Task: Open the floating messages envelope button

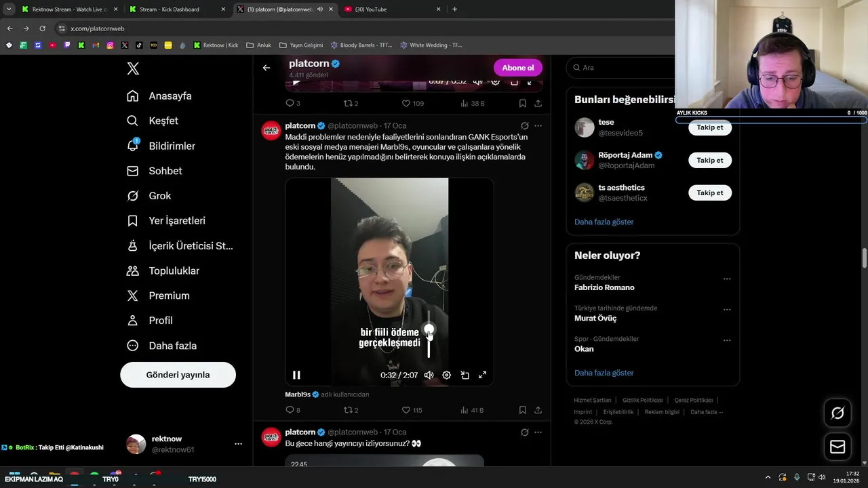Action: click(x=837, y=447)
